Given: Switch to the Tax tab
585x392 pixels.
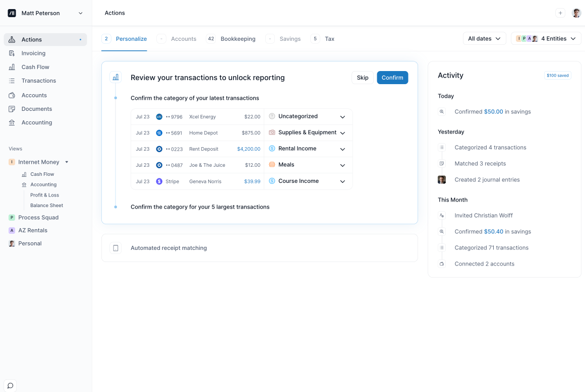Looking at the screenshot, I should click(322, 39).
